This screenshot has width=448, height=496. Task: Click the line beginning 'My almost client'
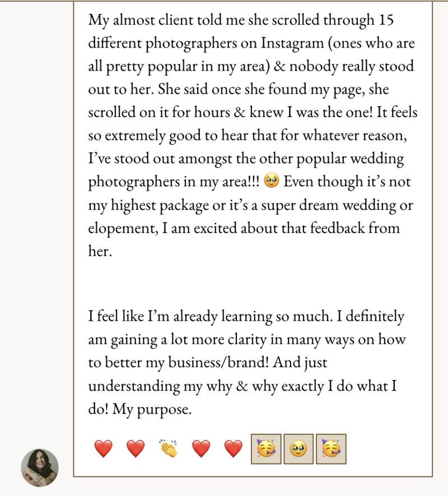[x=241, y=20]
